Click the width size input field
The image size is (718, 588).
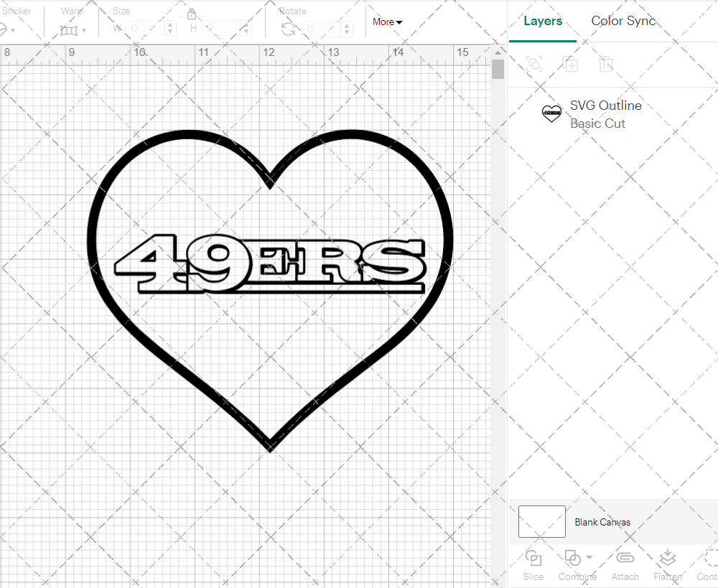(146, 29)
